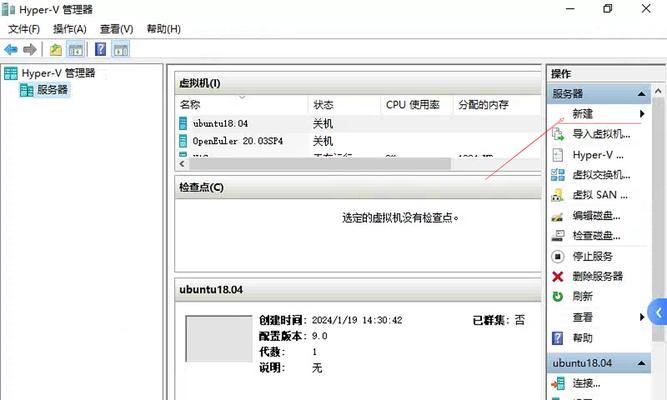Open Hyper-V settings action

point(598,155)
